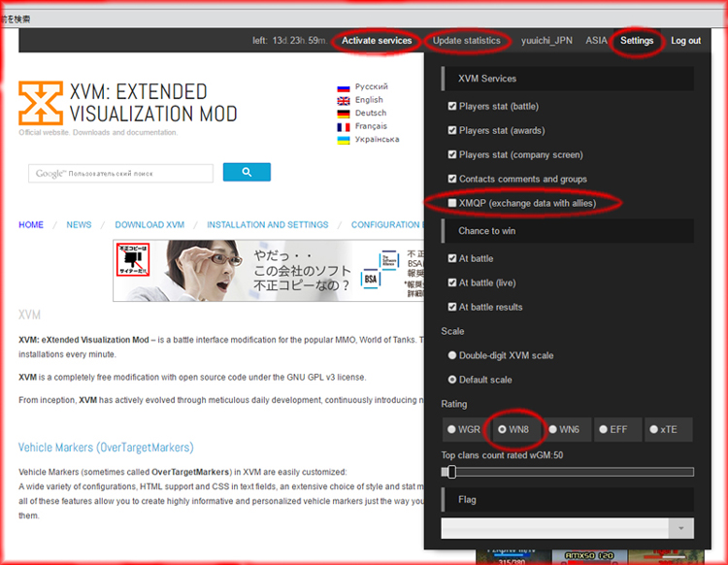
Task: Switch language to Français
Action: click(371, 126)
